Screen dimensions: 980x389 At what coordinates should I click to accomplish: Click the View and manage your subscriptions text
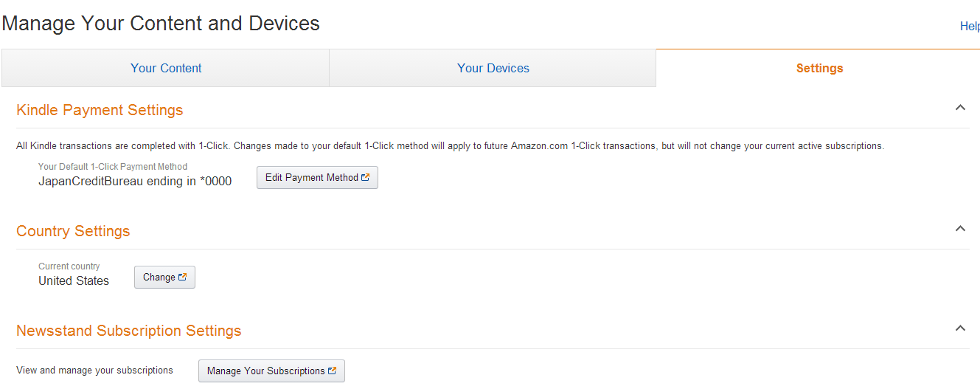[x=94, y=370]
